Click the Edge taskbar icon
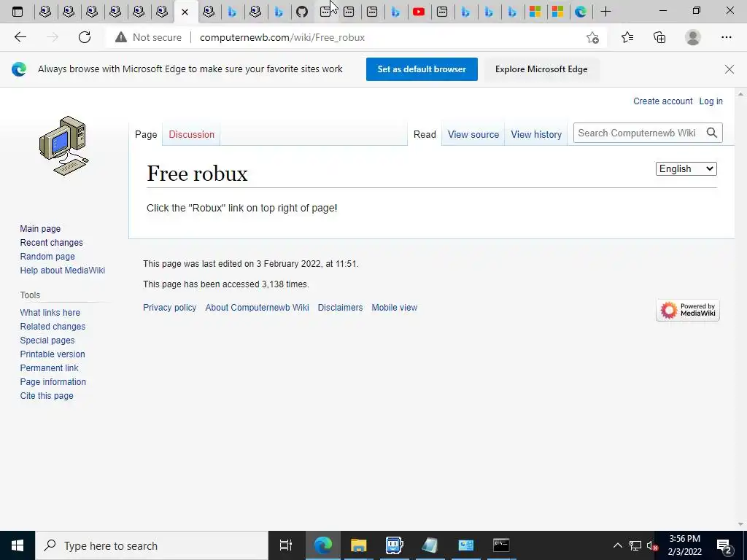 323,545
